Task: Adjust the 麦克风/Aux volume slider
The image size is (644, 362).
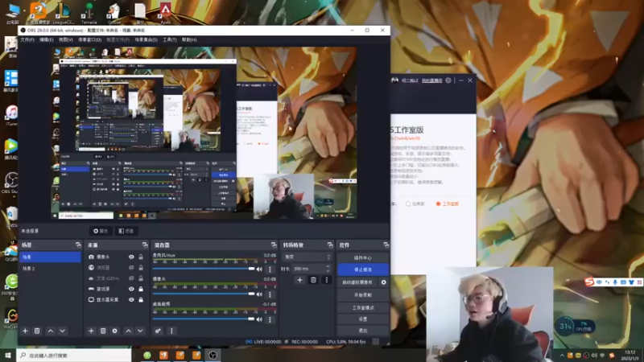Action: 204,269
